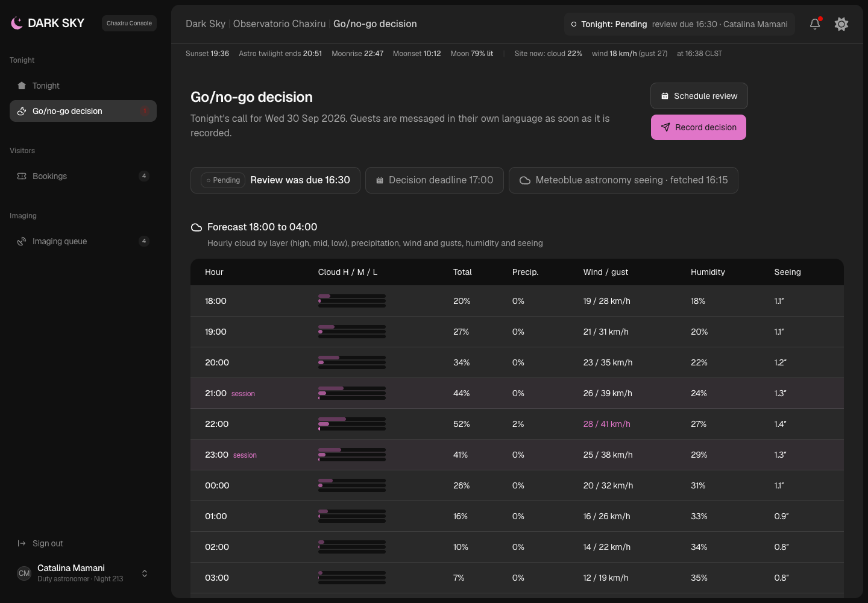Click highlighted wind 28 / 41 km/h
The width and height of the screenshot is (868, 603).
click(607, 424)
